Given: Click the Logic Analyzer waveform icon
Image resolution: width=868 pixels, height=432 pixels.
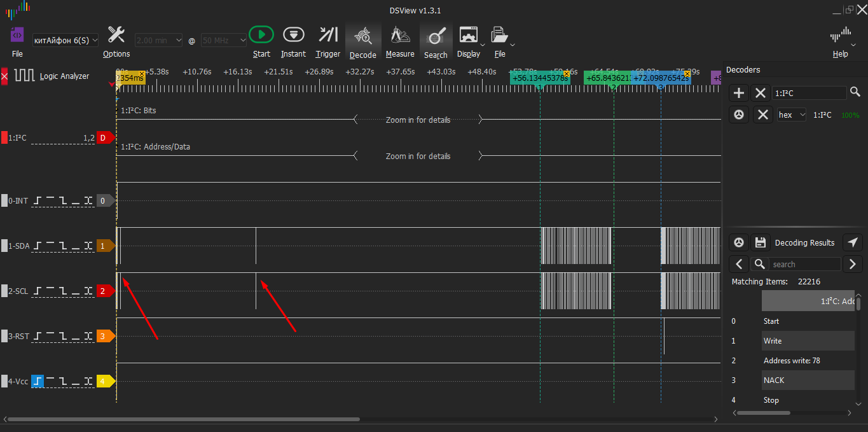Looking at the screenshot, I should click(x=25, y=76).
